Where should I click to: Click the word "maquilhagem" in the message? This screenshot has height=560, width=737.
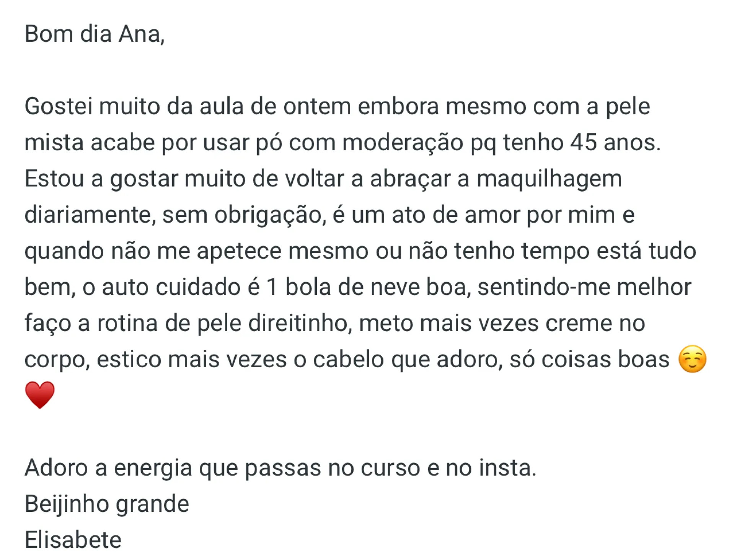tap(549, 179)
